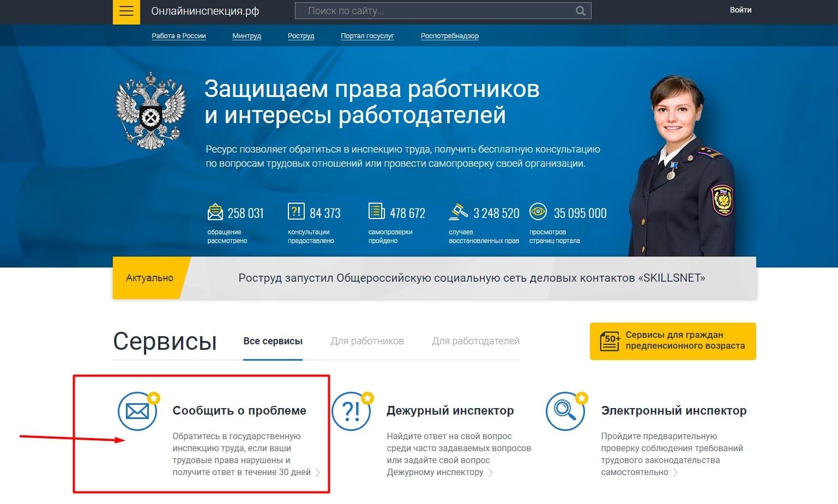Open the Электронный инспектор heading
838x504 pixels.
click(x=674, y=411)
